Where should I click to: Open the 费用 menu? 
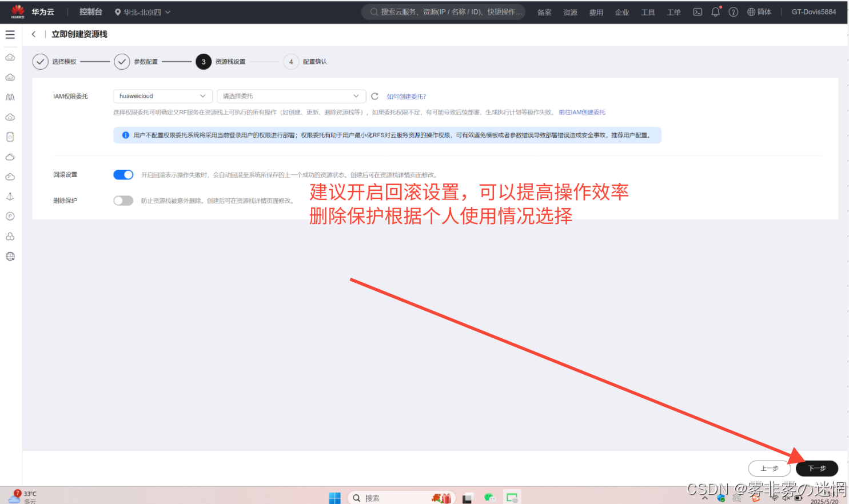[x=596, y=12]
